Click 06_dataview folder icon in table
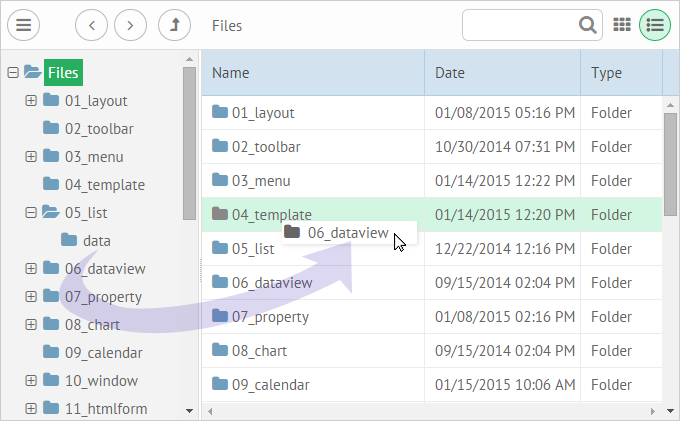 220,281
